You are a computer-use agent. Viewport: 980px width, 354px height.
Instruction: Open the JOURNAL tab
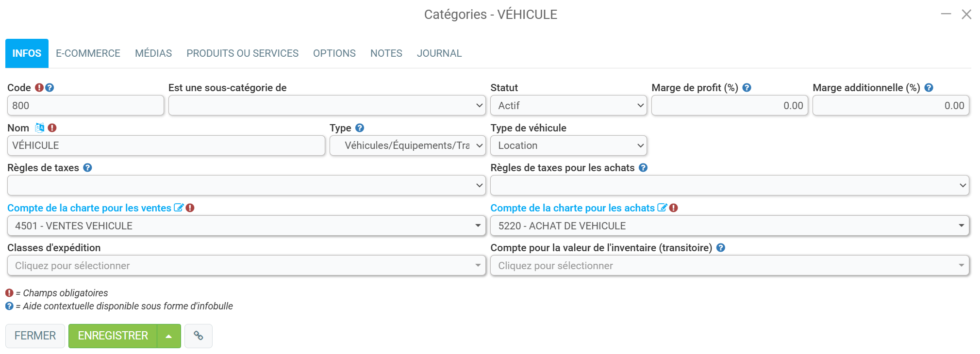point(439,53)
